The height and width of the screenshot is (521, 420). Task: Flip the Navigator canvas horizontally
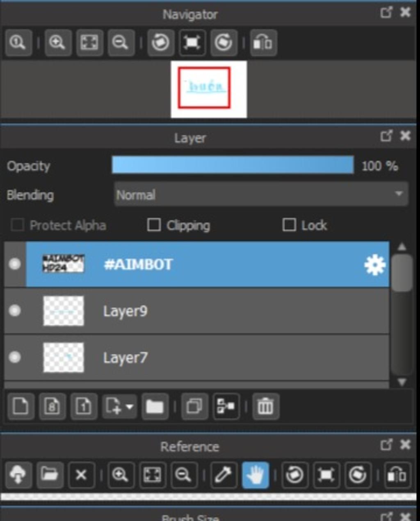coord(263,42)
